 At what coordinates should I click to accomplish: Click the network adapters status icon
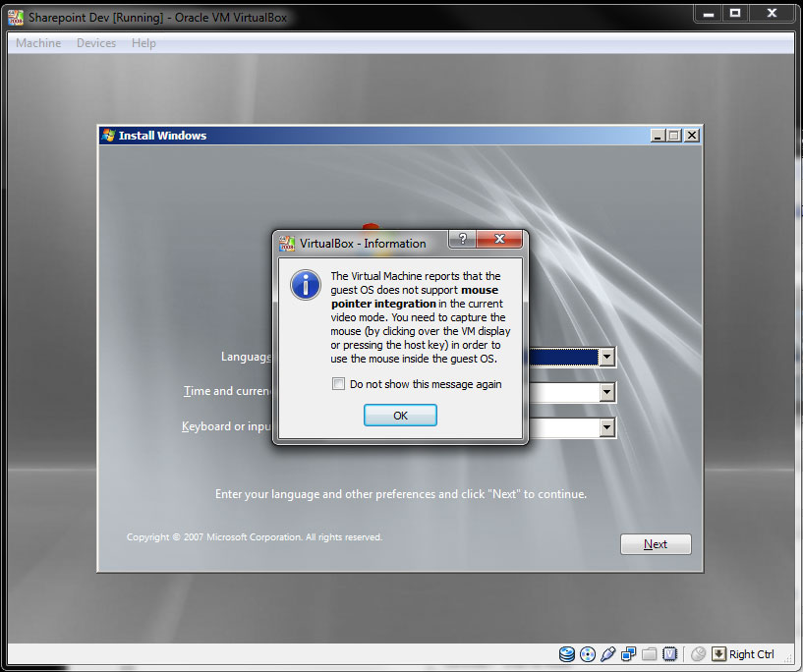point(628,653)
